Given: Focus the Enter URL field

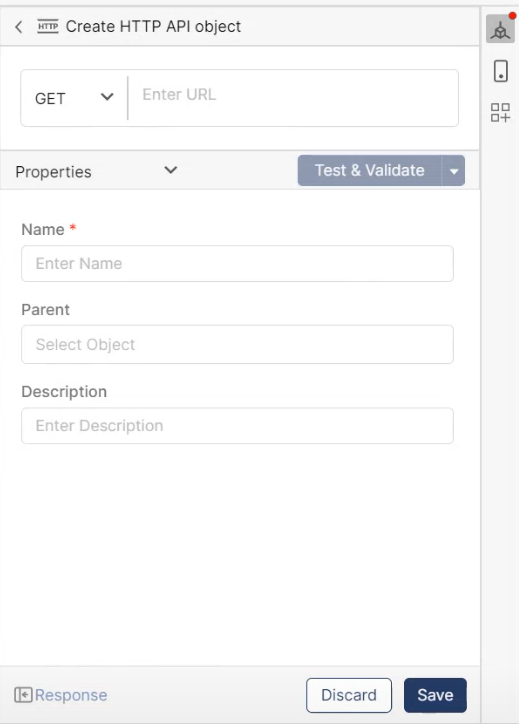Looking at the screenshot, I should 293,98.
